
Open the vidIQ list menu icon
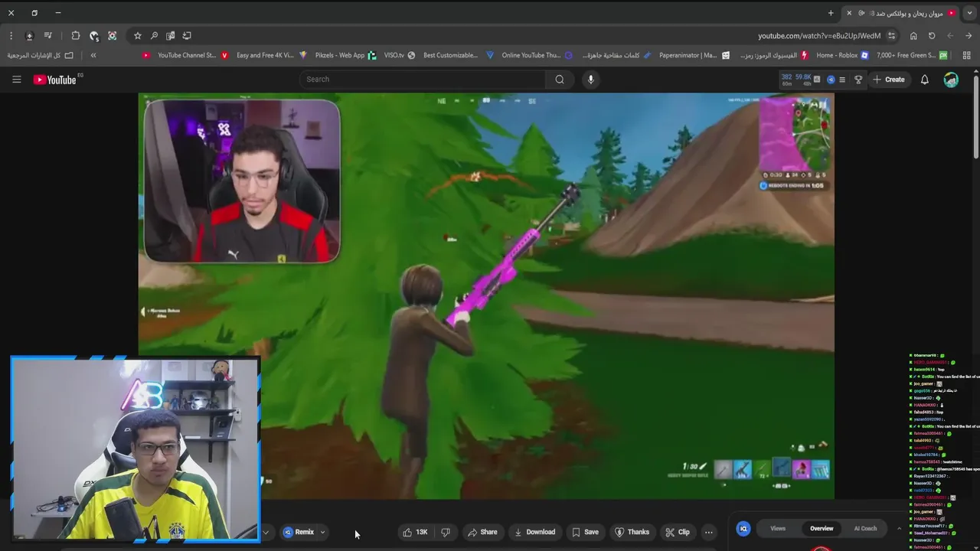click(842, 80)
